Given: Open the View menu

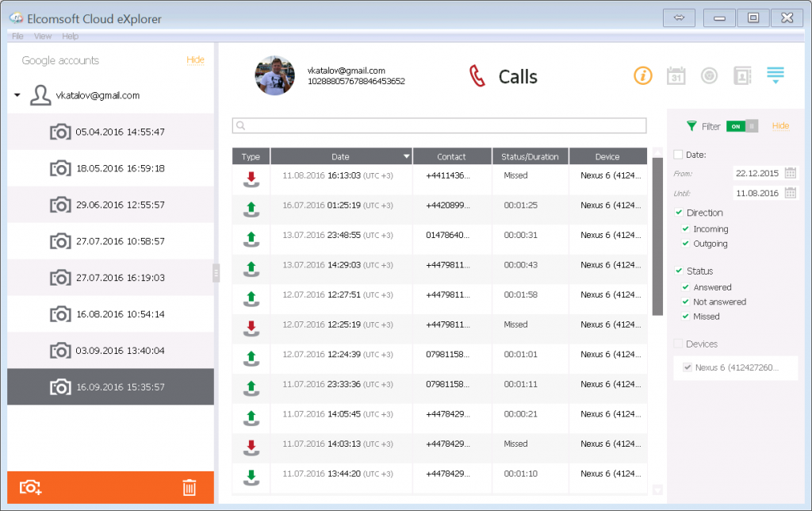Looking at the screenshot, I should [x=43, y=36].
